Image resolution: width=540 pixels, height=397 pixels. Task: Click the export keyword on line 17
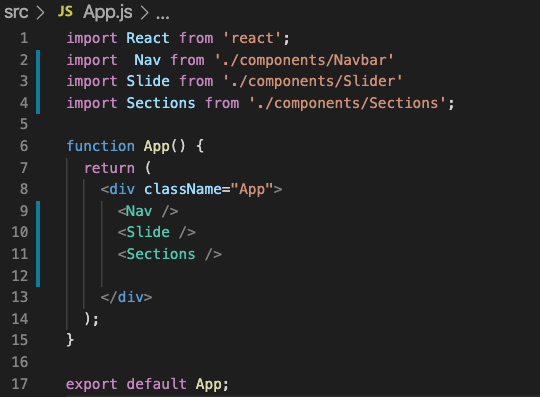pyautogui.click(x=92, y=384)
